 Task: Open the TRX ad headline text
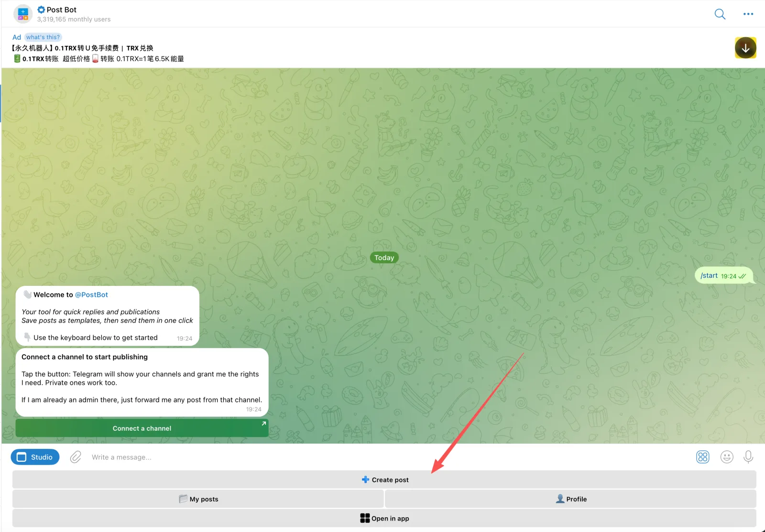pyautogui.click(x=82, y=48)
